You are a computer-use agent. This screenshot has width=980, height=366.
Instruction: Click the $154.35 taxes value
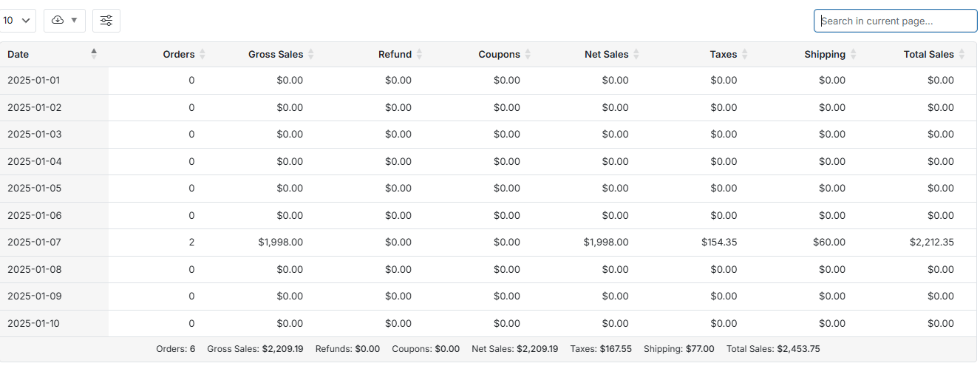pyautogui.click(x=719, y=243)
